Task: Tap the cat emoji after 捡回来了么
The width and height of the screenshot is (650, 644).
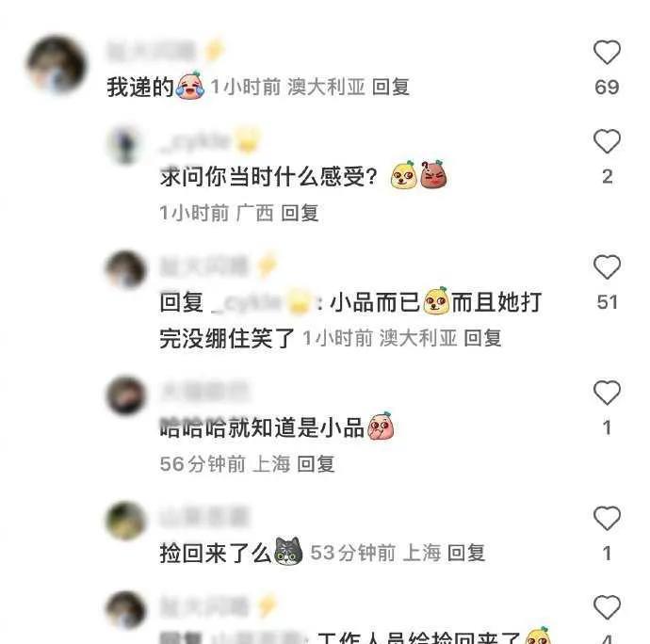Action: pyautogui.click(x=288, y=551)
